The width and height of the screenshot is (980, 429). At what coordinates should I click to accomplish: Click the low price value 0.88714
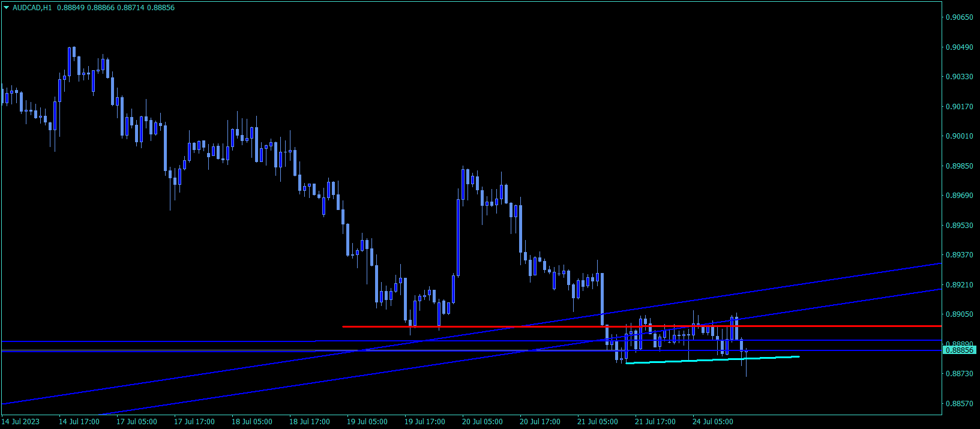[x=131, y=8]
